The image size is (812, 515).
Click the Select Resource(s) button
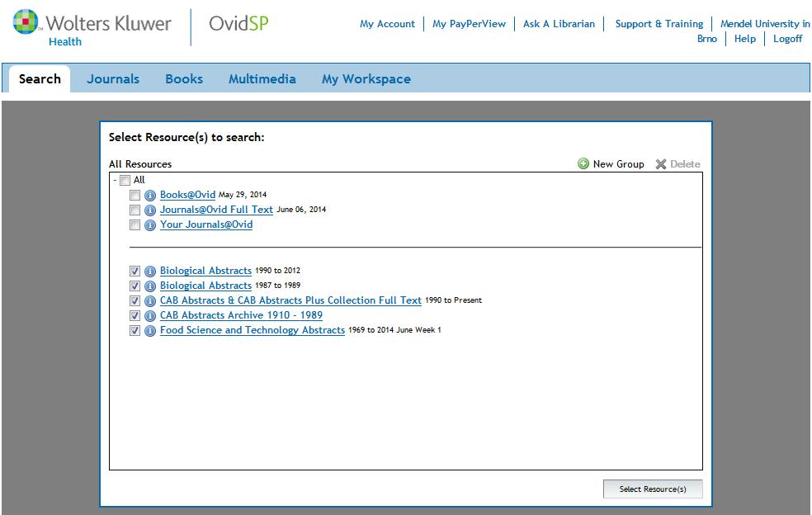[653, 489]
